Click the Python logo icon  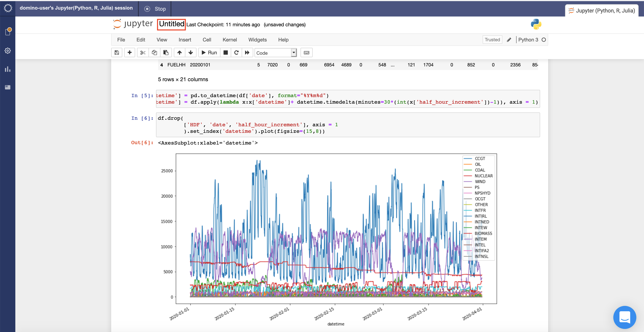[x=536, y=24]
